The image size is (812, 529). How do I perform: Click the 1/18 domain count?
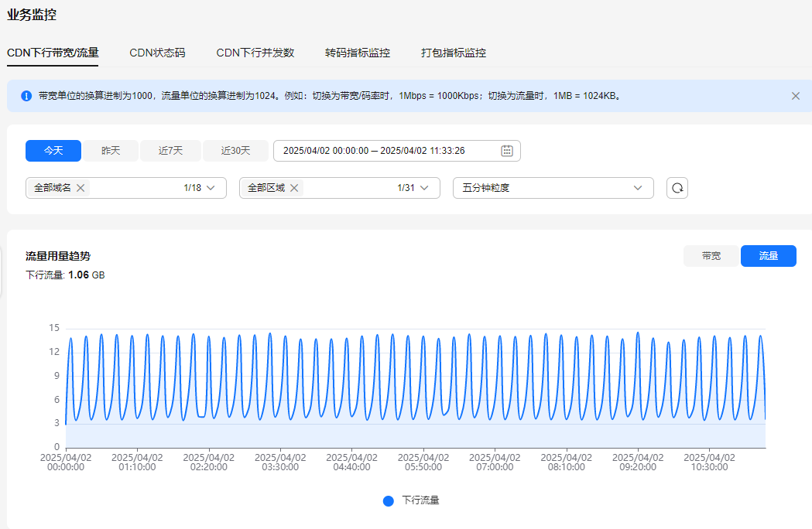tap(192, 188)
